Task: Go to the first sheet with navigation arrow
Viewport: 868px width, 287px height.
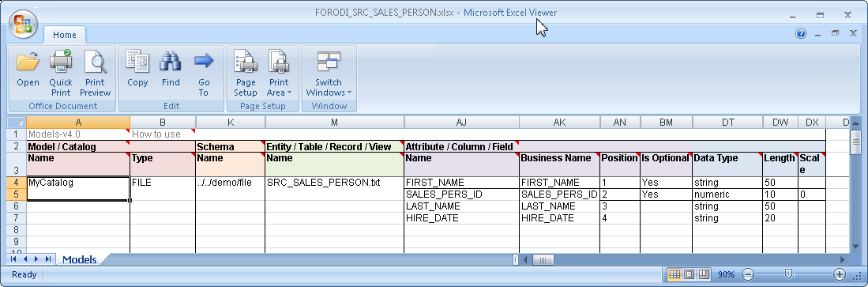Action: click(13, 259)
